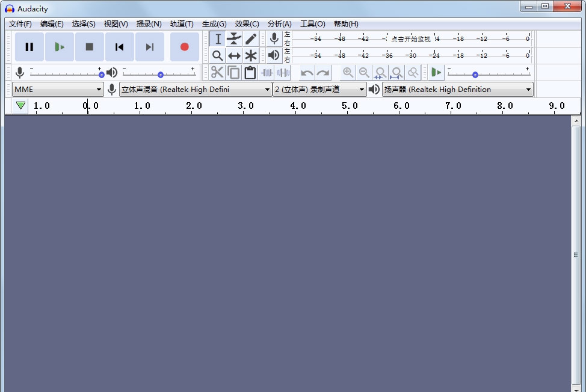Select the Time Shift double-arrow tool
The image size is (586, 392).
pyautogui.click(x=234, y=56)
